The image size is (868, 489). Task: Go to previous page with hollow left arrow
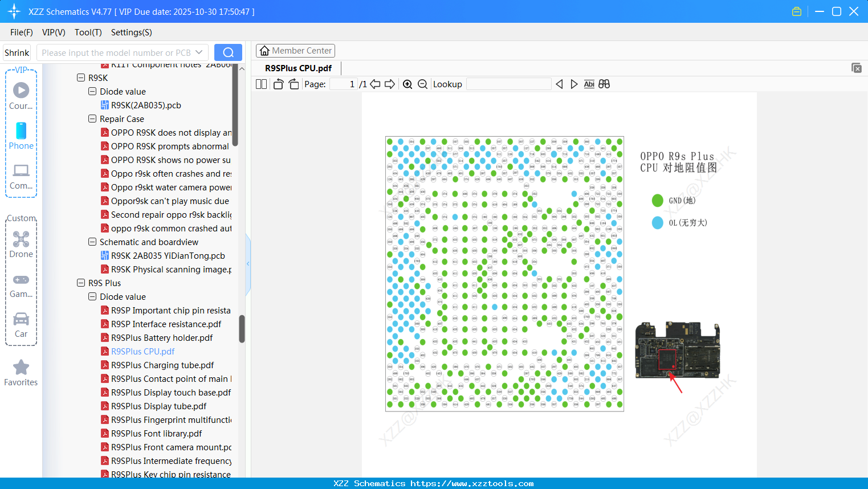375,84
